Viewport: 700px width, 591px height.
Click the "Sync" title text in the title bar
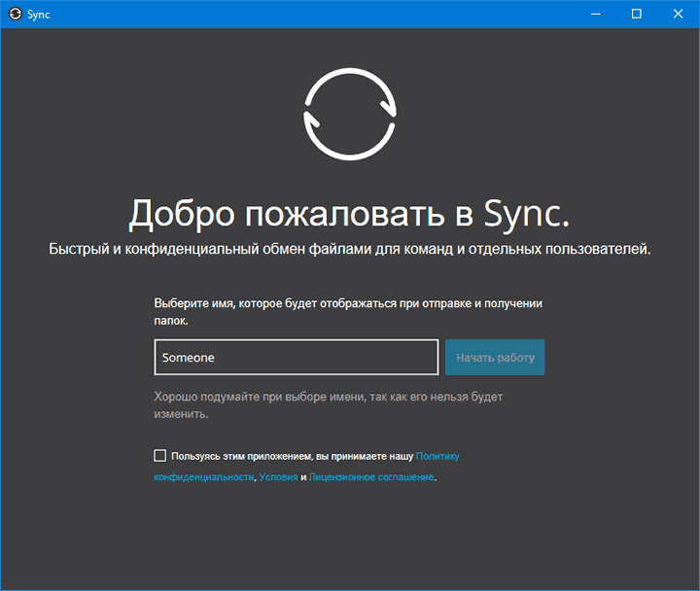tap(38, 15)
